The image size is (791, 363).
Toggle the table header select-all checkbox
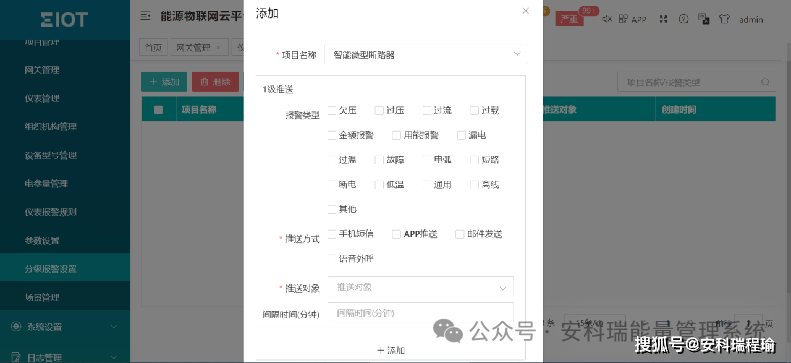click(x=158, y=109)
